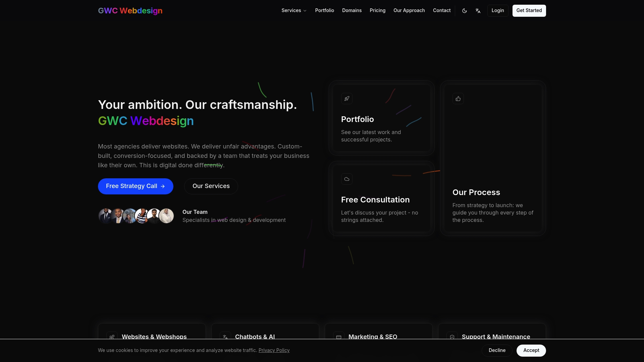Open the Pricing page from navigation
644x362 pixels.
click(377, 10)
